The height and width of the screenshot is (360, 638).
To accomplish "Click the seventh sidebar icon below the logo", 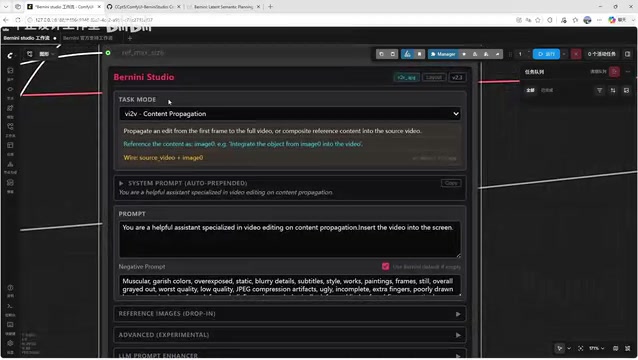I will point(10,183).
